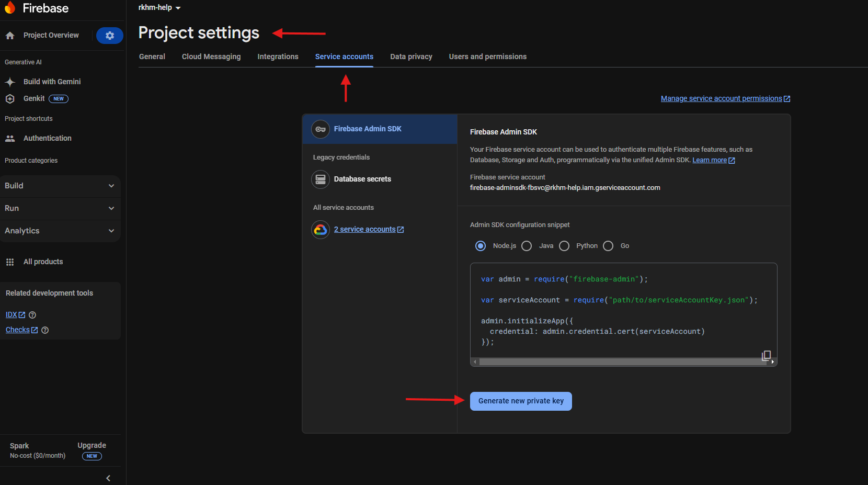Click the Google Cloud logo icon
The width and height of the screenshot is (868, 485).
click(x=321, y=230)
